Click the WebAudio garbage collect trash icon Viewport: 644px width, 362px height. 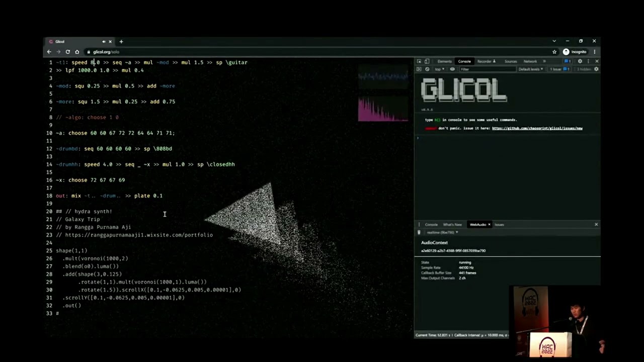pos(419,232)
